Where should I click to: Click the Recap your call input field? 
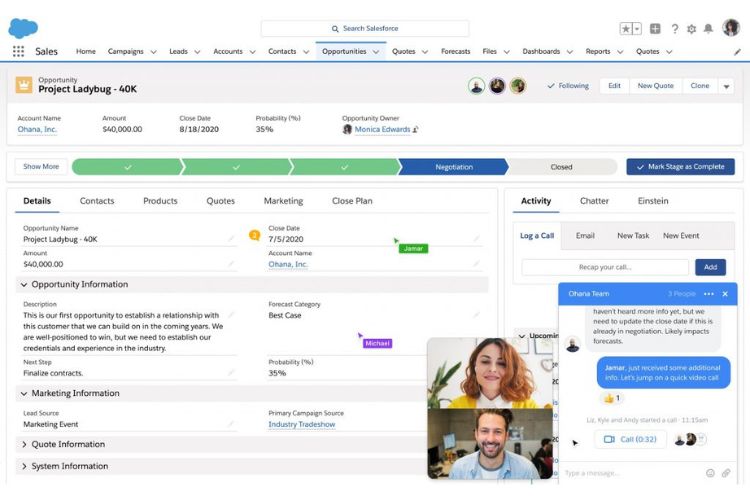pos(605,267)
